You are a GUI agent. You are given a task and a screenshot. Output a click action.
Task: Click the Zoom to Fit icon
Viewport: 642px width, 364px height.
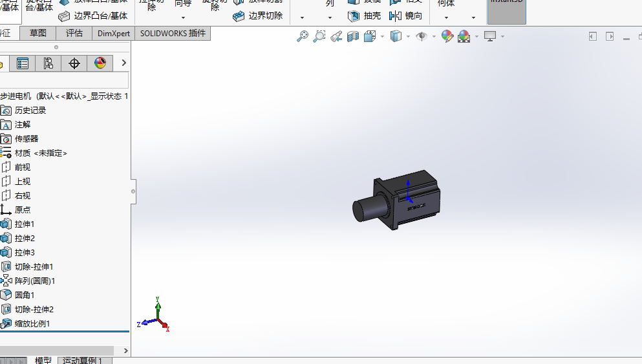point(302,36)
